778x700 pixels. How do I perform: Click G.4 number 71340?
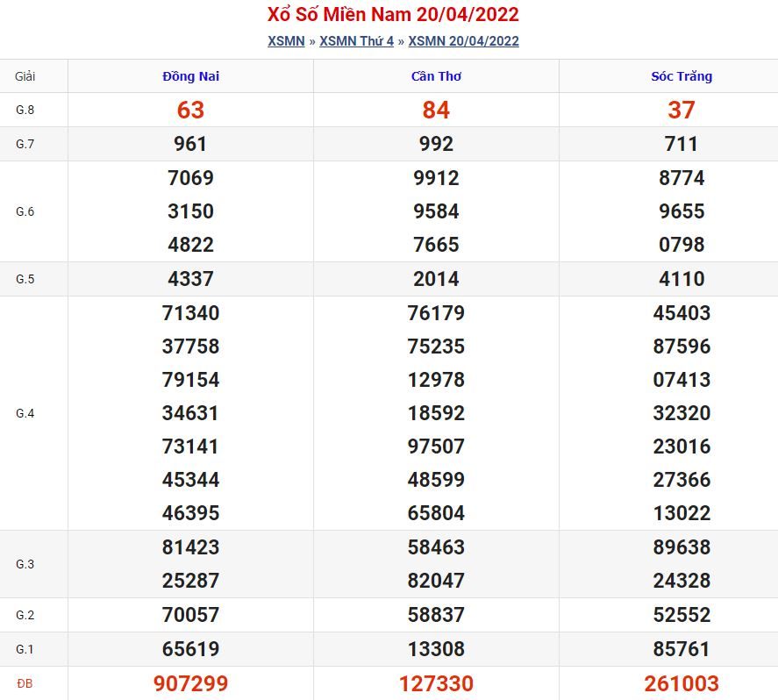(x=190, y=313)
